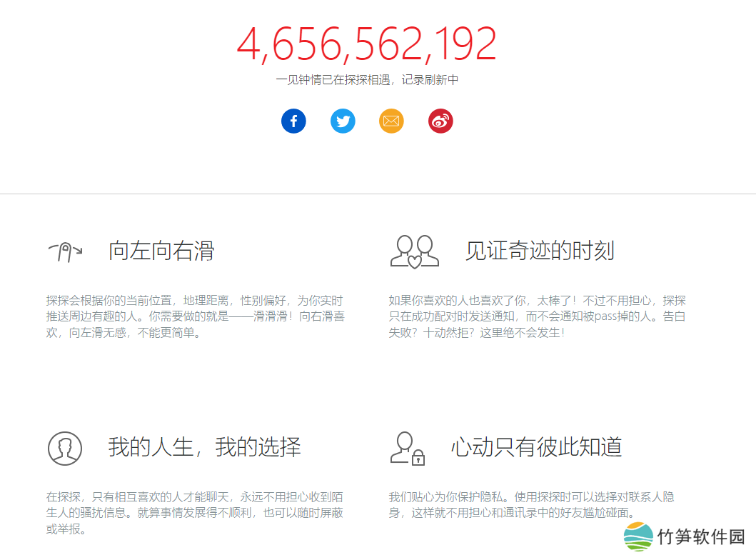Click the 我的人生，我的选择 heading

tap(204, 447)
